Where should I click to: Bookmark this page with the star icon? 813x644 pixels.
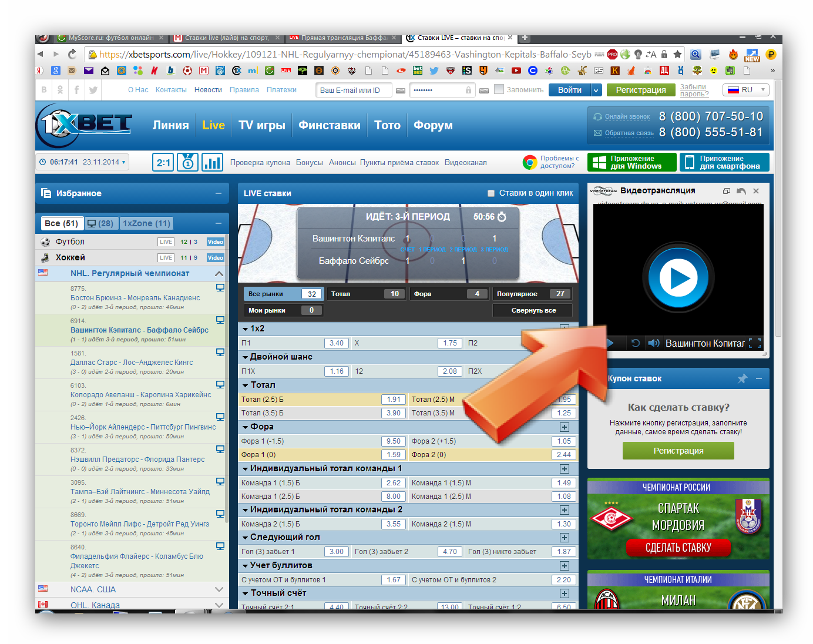coord(677,54)
